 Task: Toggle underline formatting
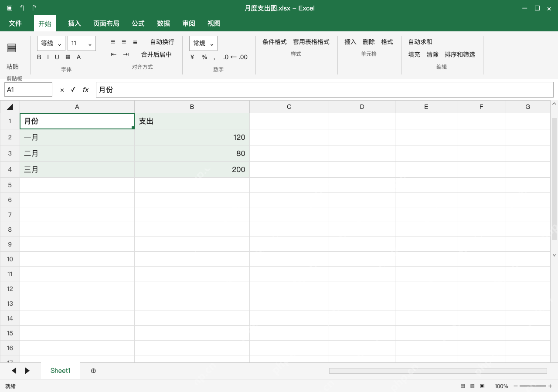(57, 57)
